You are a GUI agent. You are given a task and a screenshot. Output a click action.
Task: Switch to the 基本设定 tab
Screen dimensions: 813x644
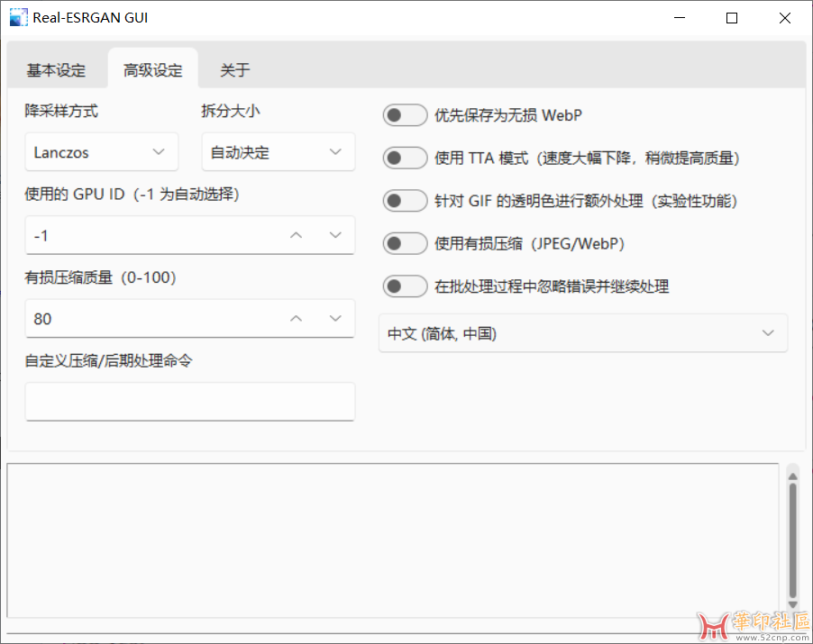coord(56,70)
